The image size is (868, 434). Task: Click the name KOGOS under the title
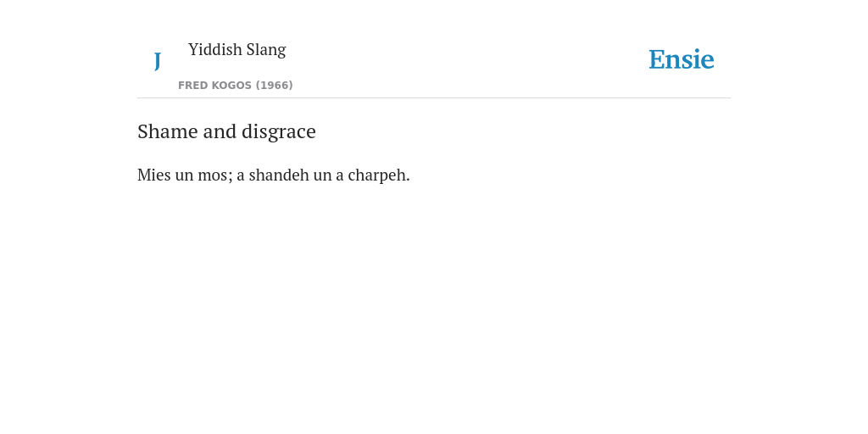click(x=231, y=86)
